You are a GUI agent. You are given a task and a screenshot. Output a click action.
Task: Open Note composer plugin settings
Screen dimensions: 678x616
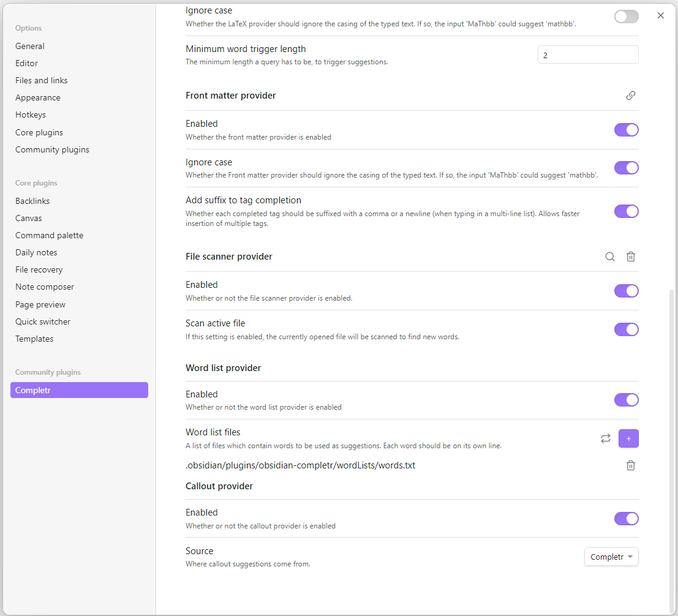(79, 287)
